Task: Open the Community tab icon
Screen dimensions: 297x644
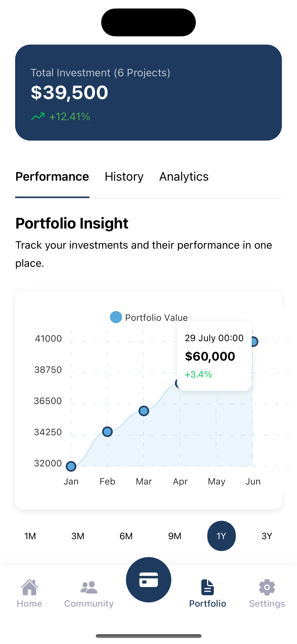Action: pyautogui.click(x=89, y=588)
